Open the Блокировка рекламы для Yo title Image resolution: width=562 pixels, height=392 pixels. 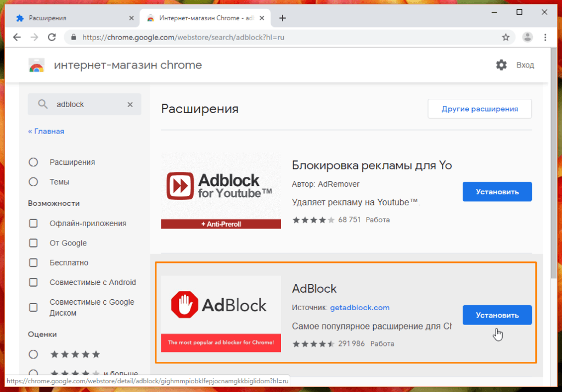(372, 165)
